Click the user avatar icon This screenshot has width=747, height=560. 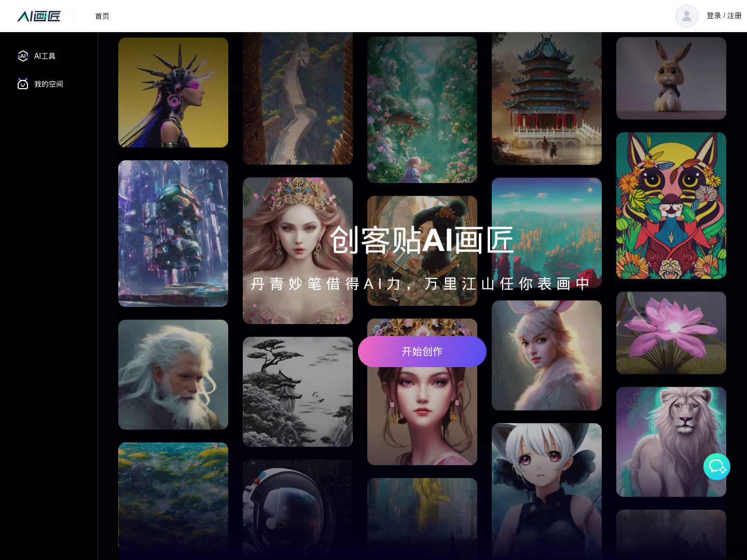coord(686,16)
